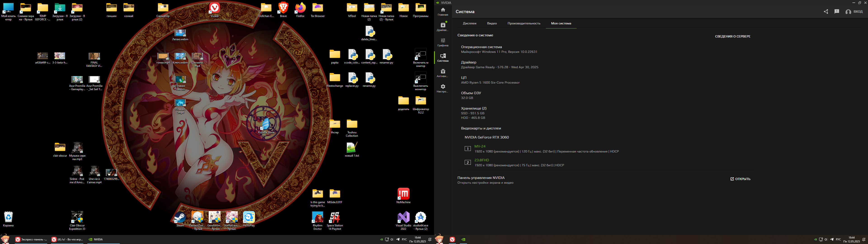This screenshot has width=868, height=244.
Task: Select the Space Station 14 Playtest shortcut
Action: click(x=335, y=221)
